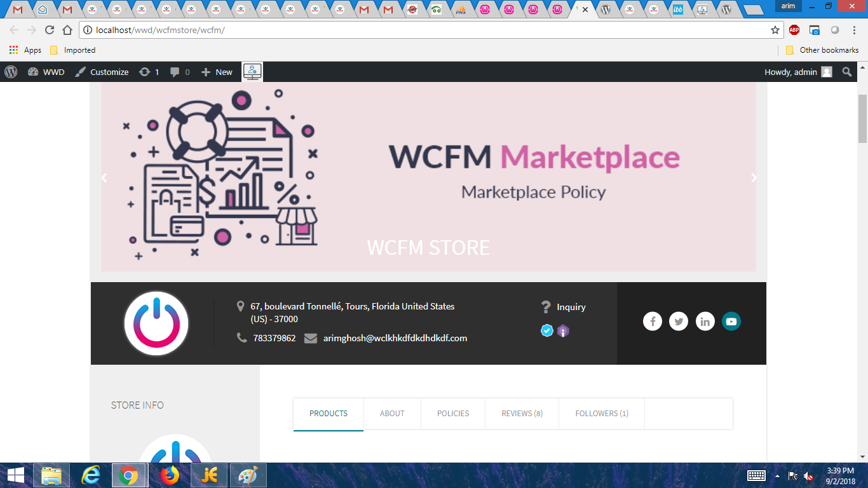Show hidden system tray icons
This screenshot has width=868, height=488.
(x=776, y=476)
